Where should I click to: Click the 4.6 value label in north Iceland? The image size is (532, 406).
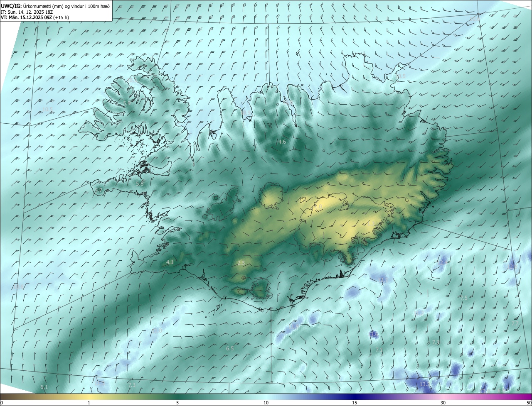coord(282,142)
